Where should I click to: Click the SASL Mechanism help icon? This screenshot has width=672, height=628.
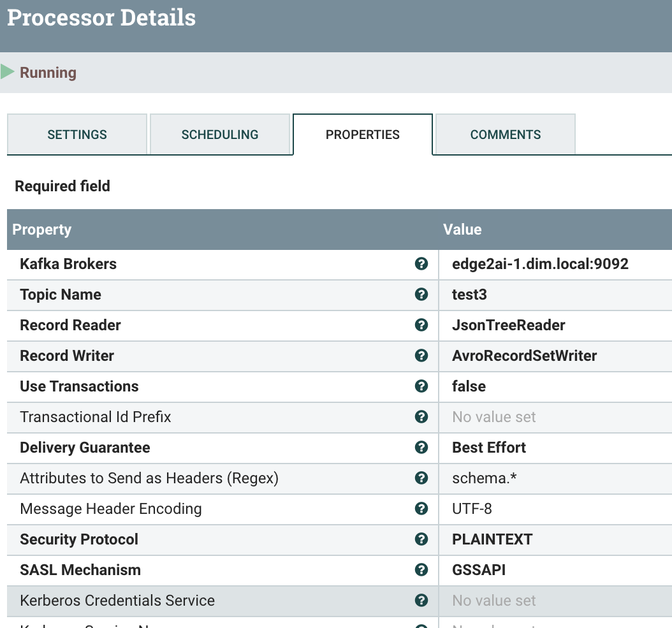pyautogui.click(x=421, y=570)
